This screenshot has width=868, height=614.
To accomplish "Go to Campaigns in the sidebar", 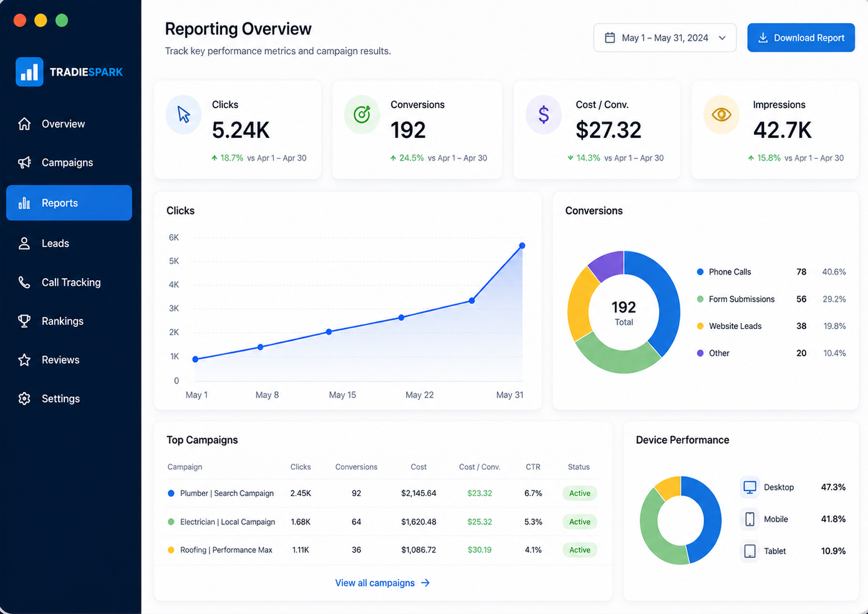I will click(69, 162).
